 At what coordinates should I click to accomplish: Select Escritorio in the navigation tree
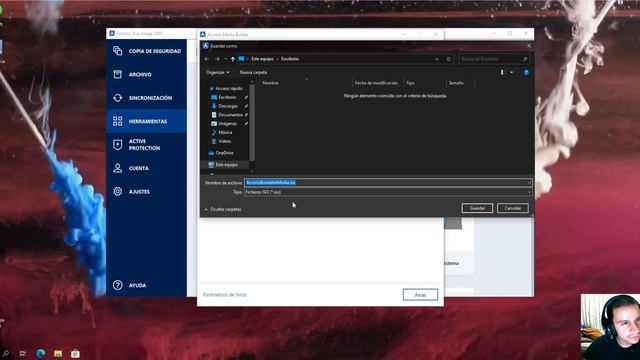pos(227,97)
